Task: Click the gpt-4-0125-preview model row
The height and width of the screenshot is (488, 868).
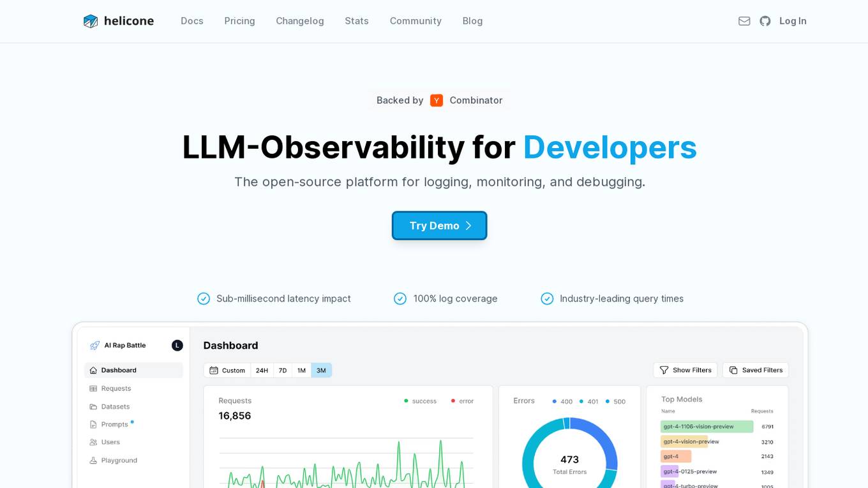Action: [717, 472]
